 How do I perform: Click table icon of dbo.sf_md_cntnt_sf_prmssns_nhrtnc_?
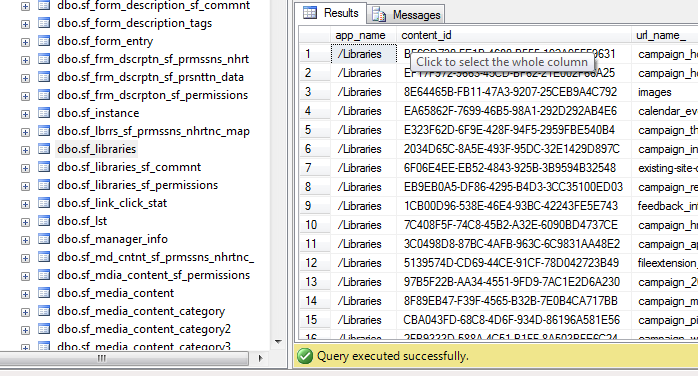click(44, 257)
